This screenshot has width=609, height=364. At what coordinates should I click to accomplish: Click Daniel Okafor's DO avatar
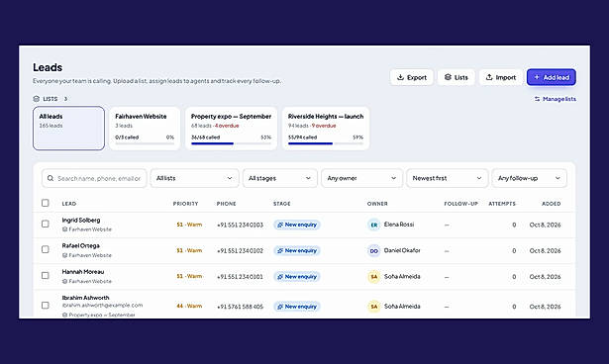pos(373,250)
